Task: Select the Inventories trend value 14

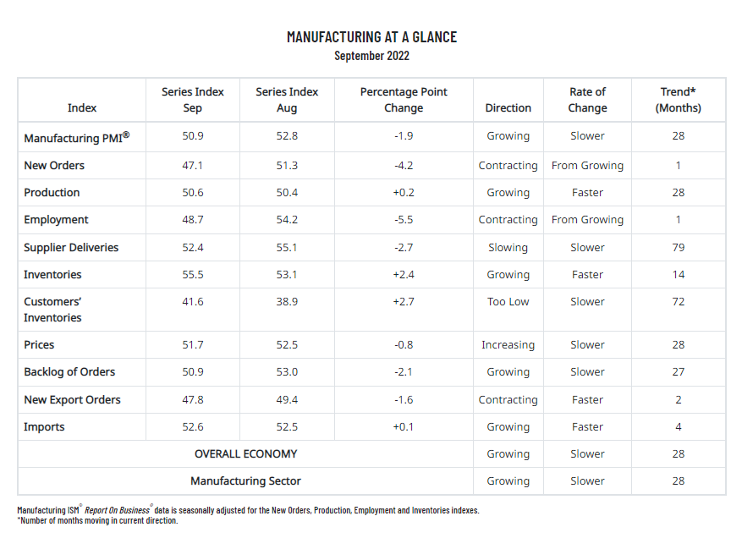Action: [x=678, y=275]
